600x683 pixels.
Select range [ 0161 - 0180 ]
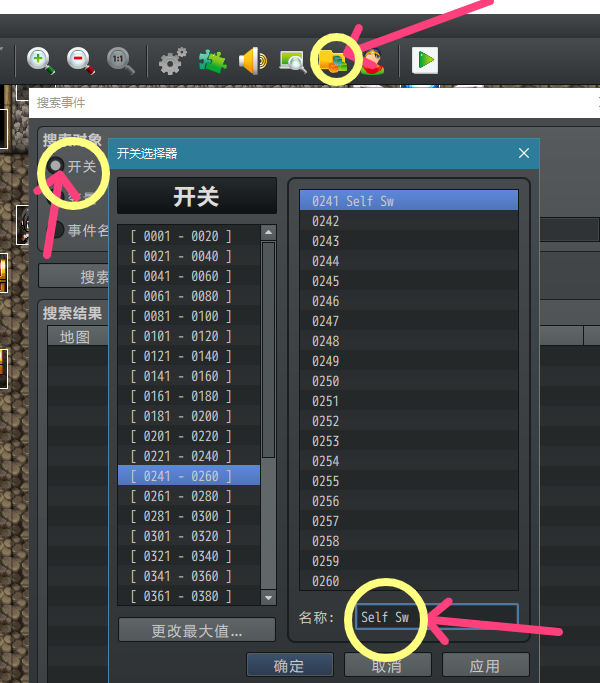189,396
